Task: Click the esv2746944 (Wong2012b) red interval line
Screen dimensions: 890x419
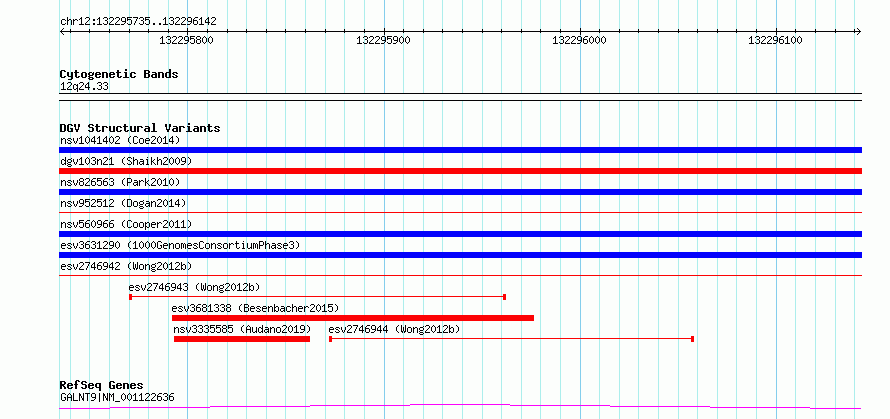Action: coord(511,339)
